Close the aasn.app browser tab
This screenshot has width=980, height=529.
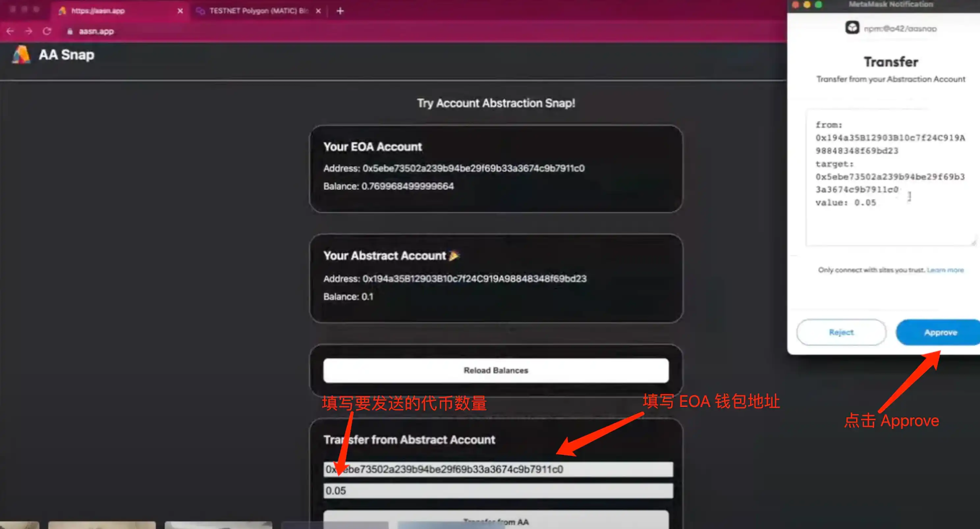[180, 11]
